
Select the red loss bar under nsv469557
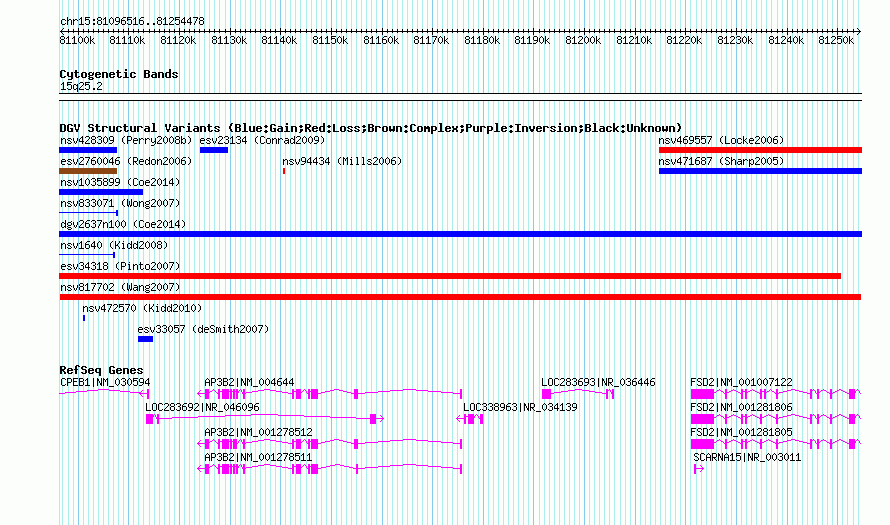[x=761, y=150]
